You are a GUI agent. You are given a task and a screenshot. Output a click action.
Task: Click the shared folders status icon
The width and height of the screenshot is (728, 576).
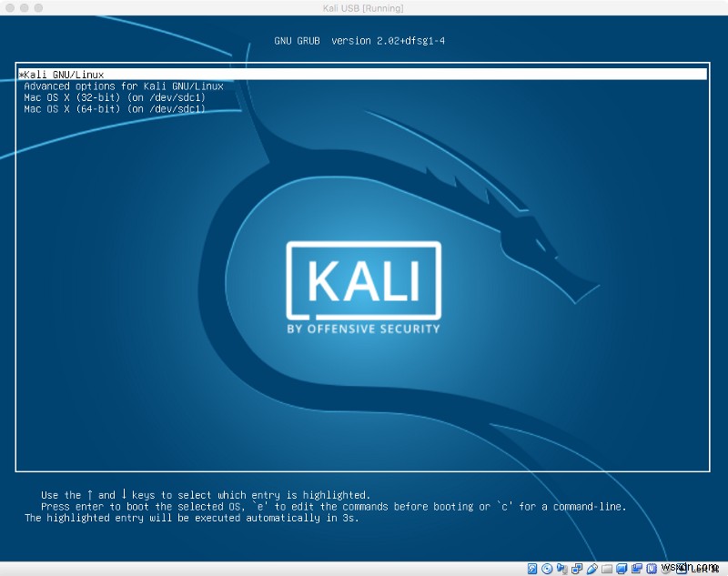click(x=607, y=569)
